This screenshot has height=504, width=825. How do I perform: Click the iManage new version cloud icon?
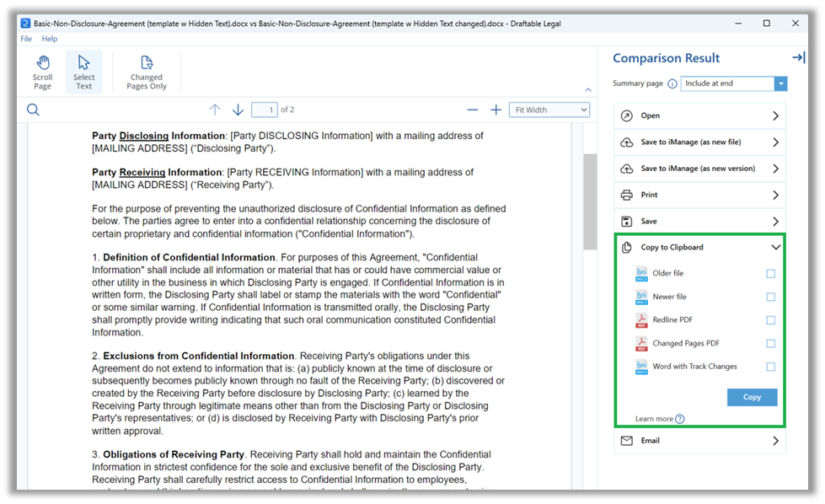point(627,169)
